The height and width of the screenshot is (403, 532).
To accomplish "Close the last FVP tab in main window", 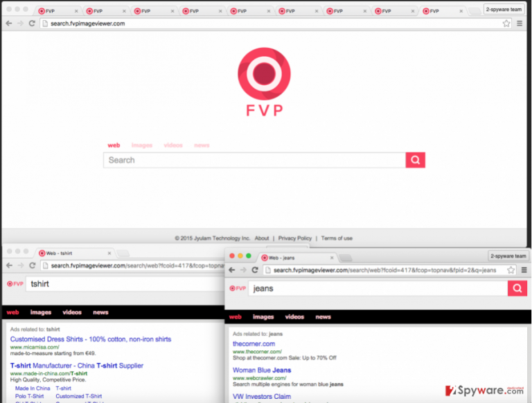I will click(461, 11).
